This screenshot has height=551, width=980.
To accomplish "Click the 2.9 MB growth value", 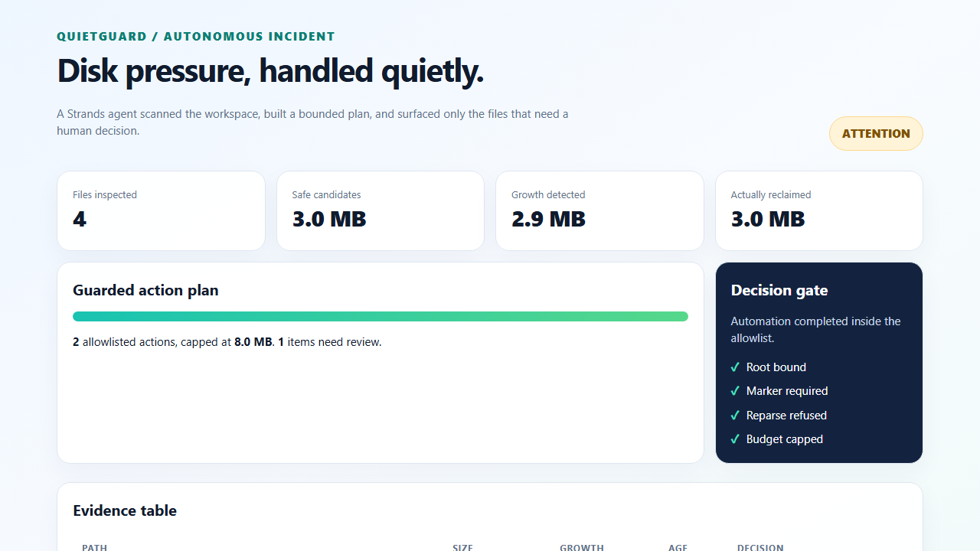I will (548, 220).
